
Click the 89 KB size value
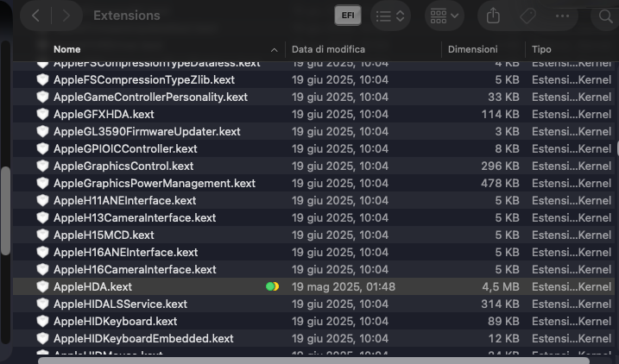click(503, 322)
